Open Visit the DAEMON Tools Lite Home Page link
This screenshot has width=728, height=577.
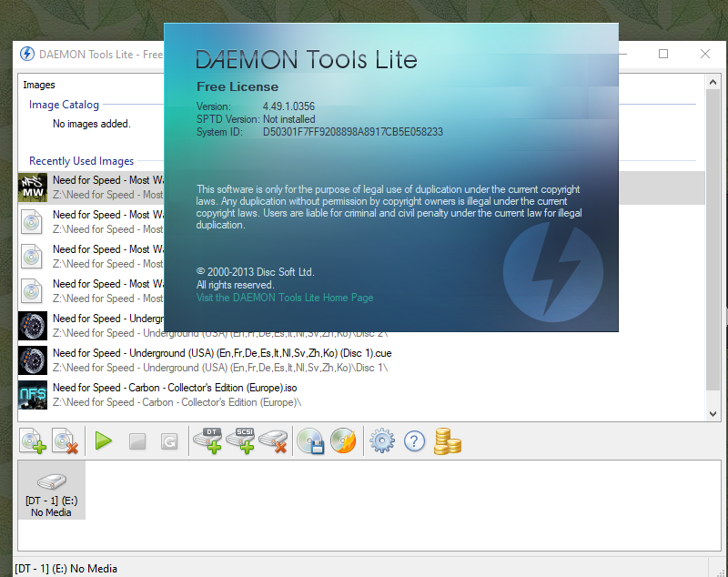pyautogui.click(x=285, y=298)
